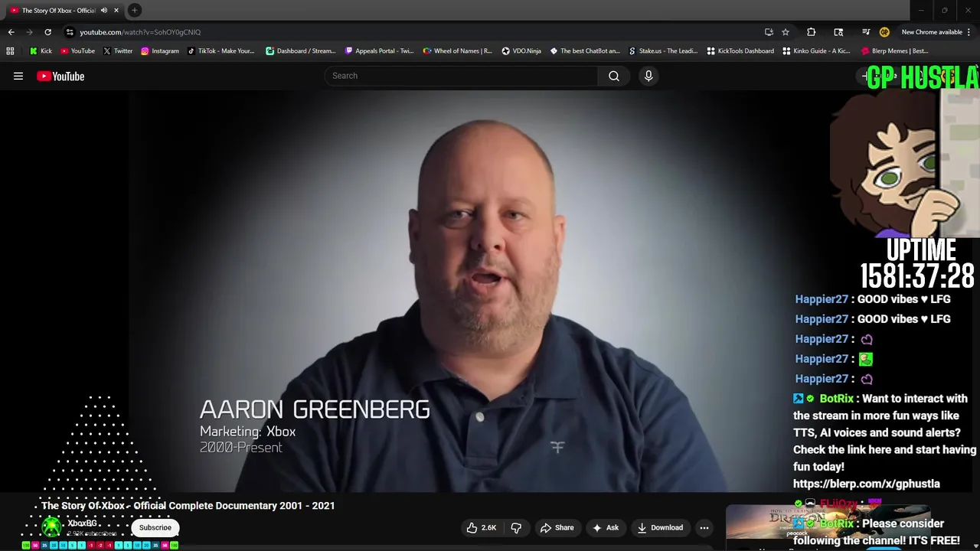Viewport: 980px width, 551px height.
Task: Open the blerp.com/x/gphustla chat link
Action: coord(867,484)
